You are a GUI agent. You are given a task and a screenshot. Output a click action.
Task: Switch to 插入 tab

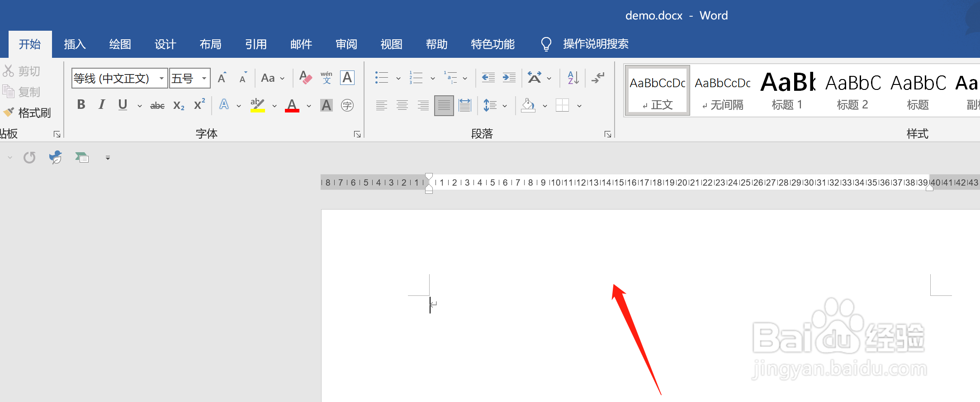point(75,44)
